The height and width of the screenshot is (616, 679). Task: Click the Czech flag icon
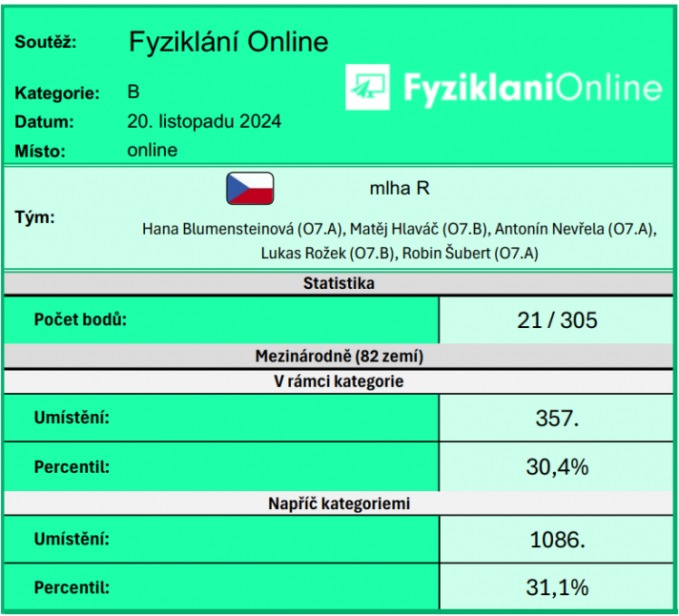pos(250,188)
